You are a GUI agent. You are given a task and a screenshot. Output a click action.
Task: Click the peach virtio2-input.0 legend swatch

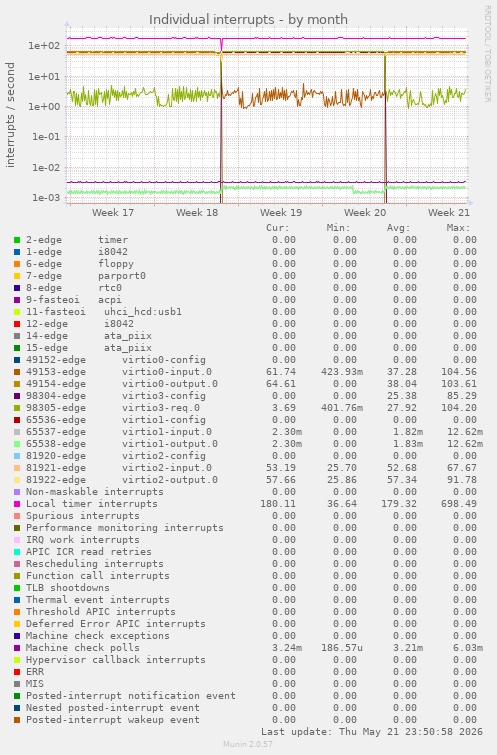click(17, 468)
